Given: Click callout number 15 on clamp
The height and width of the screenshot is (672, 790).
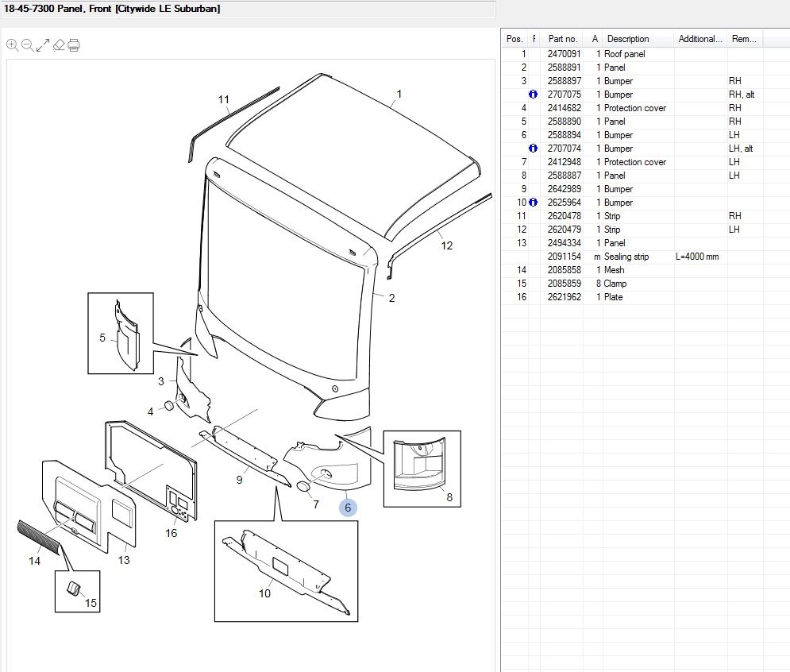Looking at the screenshot, I should click(x=91, y=603).
